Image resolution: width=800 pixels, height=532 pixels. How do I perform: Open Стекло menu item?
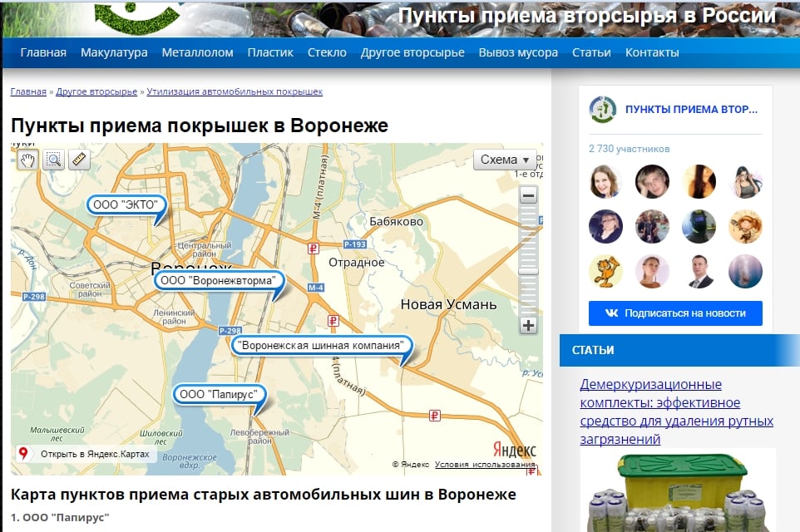(x=327, y=52)
